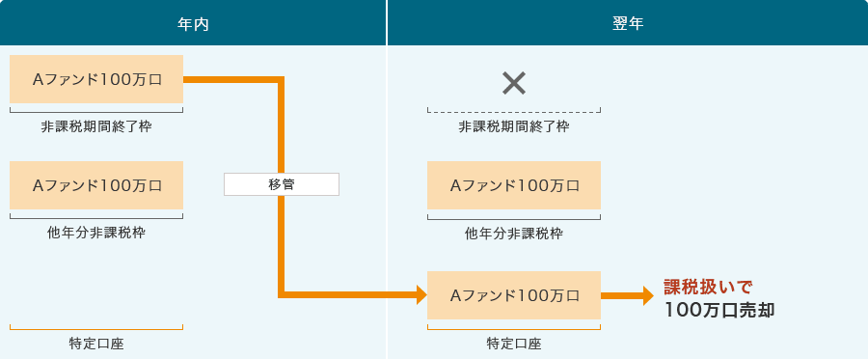Click Aファンド100万口 box above 他年分非課税枠 in 翌年
The image size is (868, 359).
pyautogui.click(x=514, y=185)
